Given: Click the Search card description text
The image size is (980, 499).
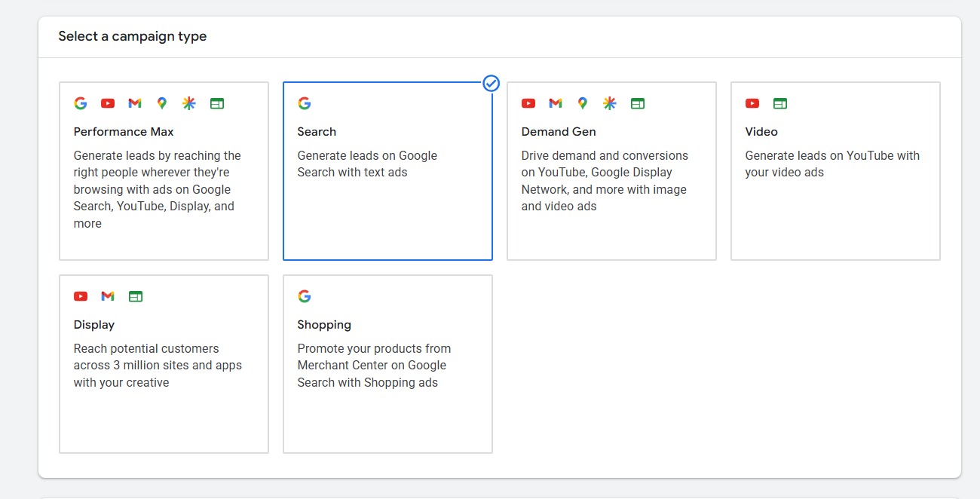Looking at the screenshot, I should (x=367, y=164).
